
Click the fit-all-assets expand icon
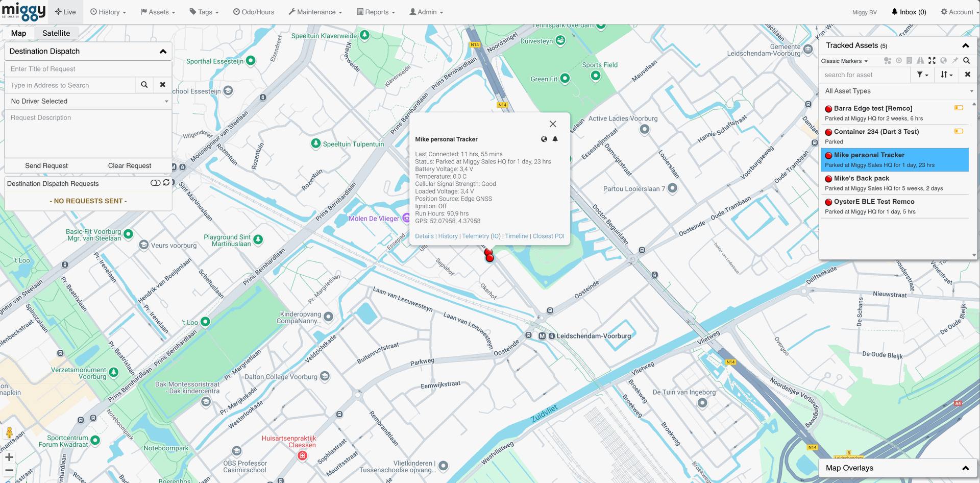click(x=932, y=60)
